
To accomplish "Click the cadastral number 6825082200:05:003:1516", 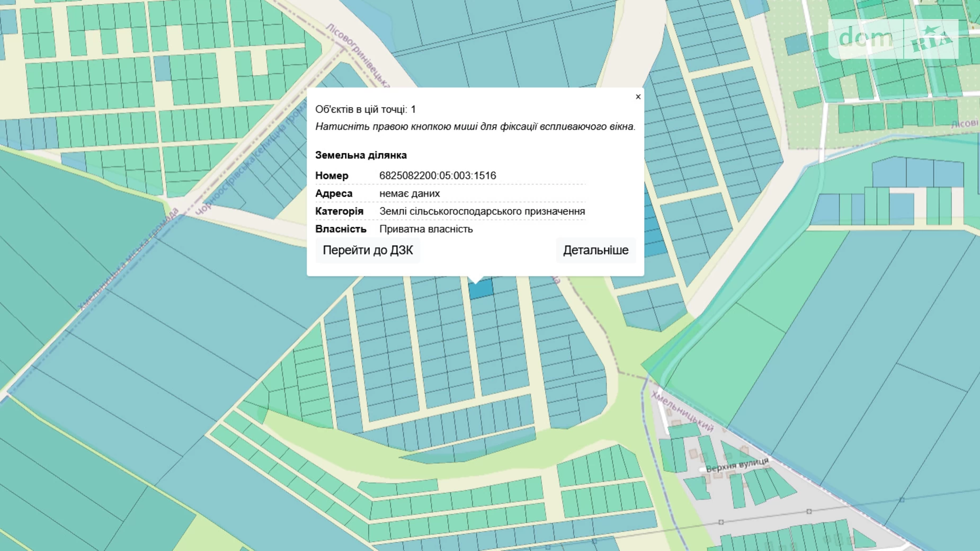I will click(437, 176).
